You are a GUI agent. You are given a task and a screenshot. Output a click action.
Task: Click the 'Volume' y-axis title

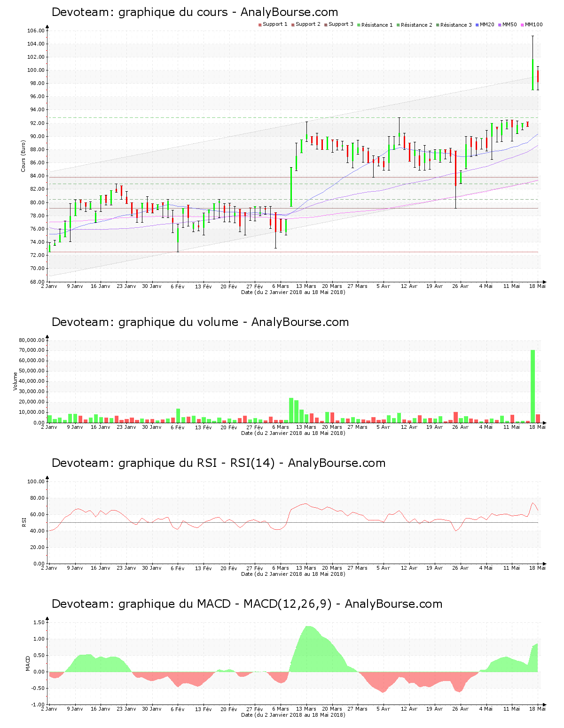pyautogui.click(x=16, y=381)
